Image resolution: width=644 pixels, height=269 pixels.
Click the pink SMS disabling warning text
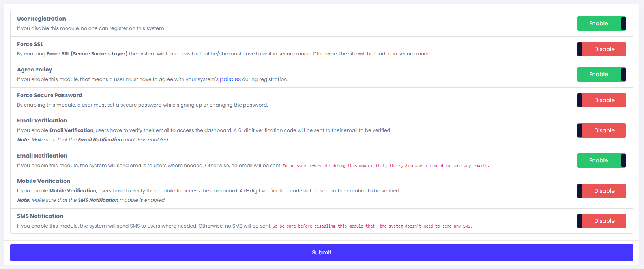click(372, 226)
